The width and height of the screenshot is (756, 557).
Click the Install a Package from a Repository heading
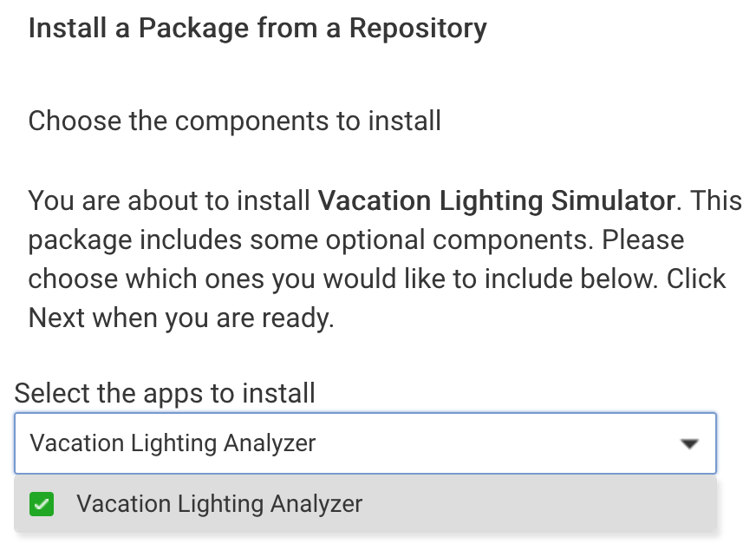tap(257, 27)
